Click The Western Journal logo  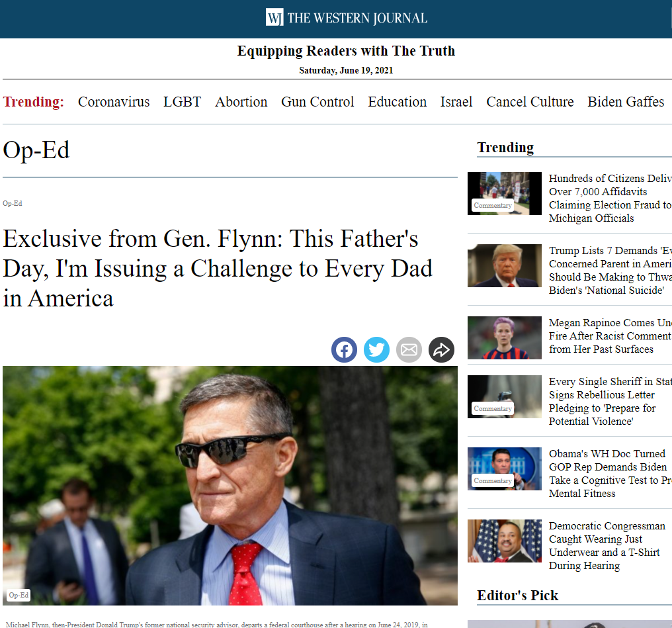coord(347,18)
